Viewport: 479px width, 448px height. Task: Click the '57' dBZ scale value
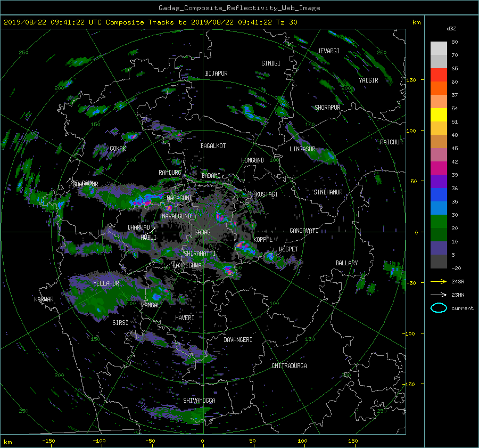coord(455,95)
